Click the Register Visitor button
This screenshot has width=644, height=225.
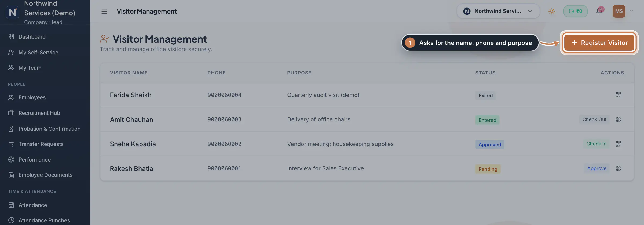(x=599, y=43)
